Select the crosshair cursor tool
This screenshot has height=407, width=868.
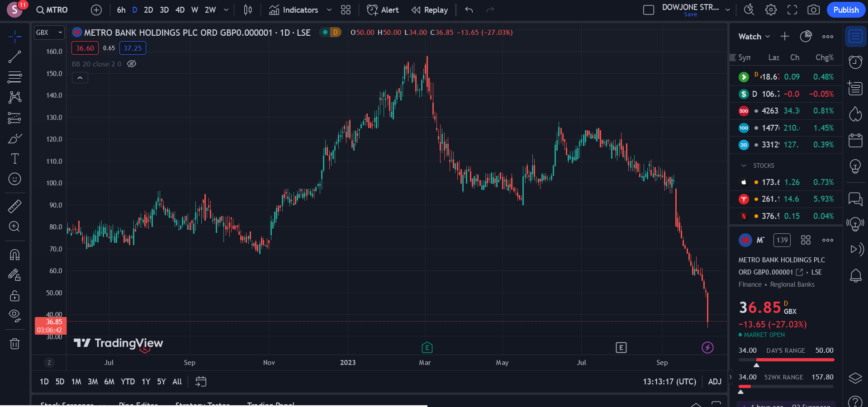click(14, 37)
